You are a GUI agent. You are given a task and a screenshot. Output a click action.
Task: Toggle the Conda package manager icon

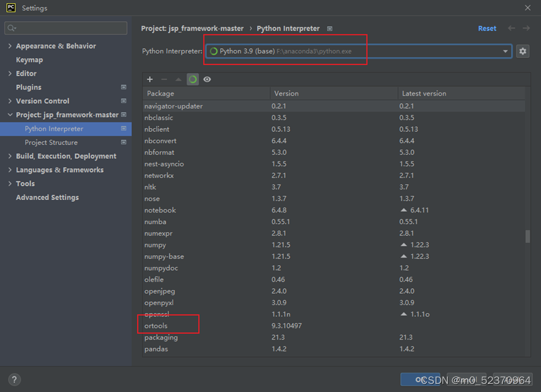tap(193, 79)
